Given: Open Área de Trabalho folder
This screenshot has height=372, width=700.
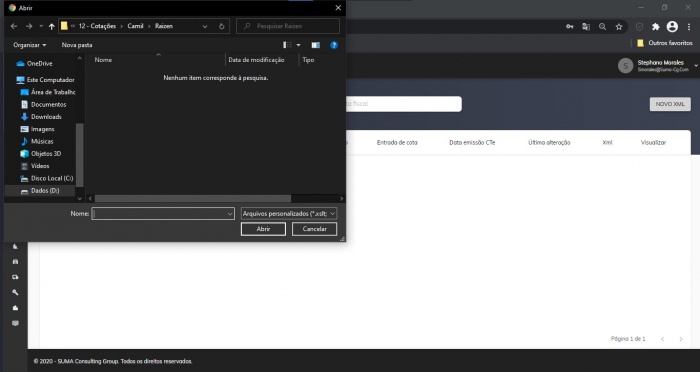Looking at the screenshot, I should point(48,92).
